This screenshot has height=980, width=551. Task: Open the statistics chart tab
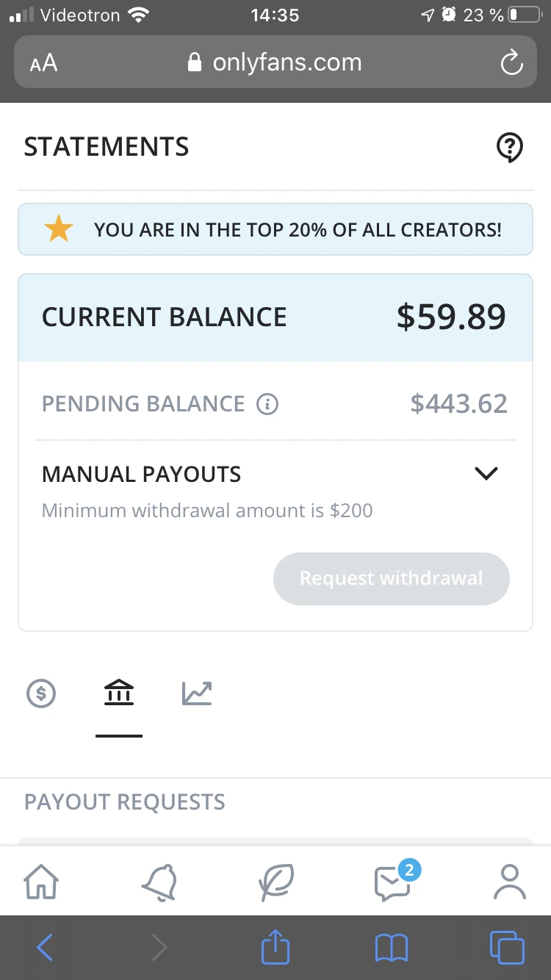(x=197, y=693)
